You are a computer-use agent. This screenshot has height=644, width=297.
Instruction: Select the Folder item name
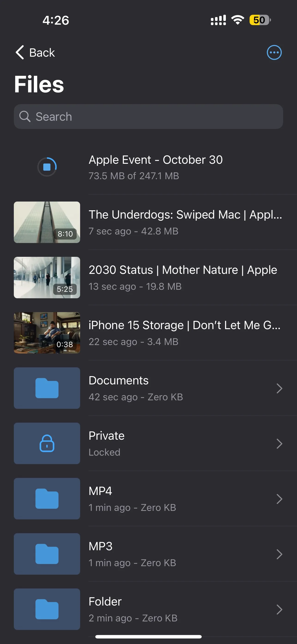coord(105,601)
